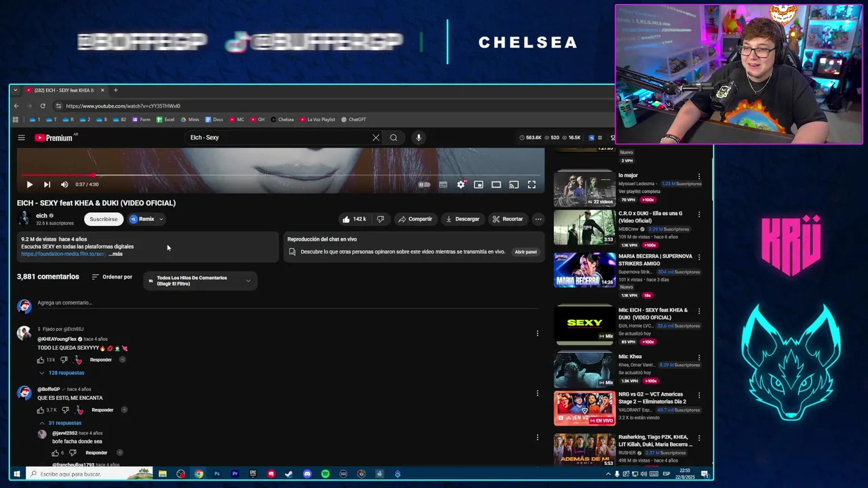This screenshot has width=868, height=488.
Task: Open the Ordenar por sort menu
Action: click(112, 277)
